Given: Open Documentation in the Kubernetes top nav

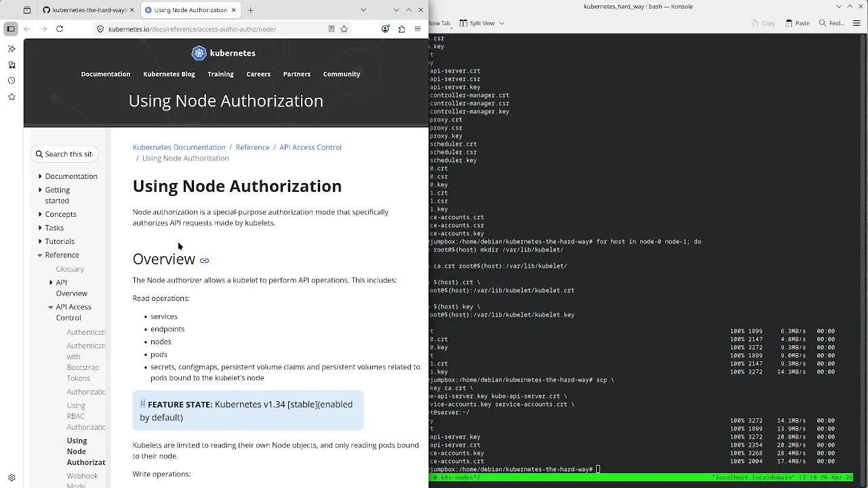Looking at the screenshot, I should (x=105, y=74).
